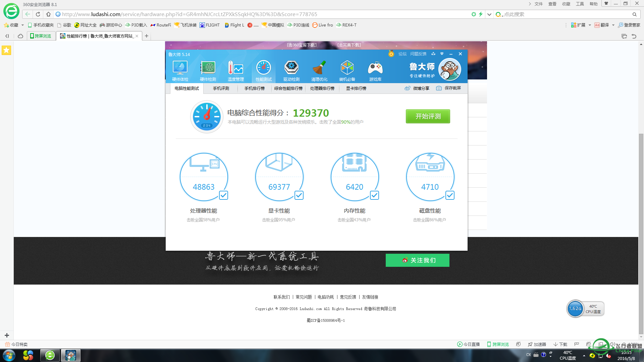Select the 温度管理 temperature management tool
This screenshot has width=644, height=362.
tap(236, 69)
